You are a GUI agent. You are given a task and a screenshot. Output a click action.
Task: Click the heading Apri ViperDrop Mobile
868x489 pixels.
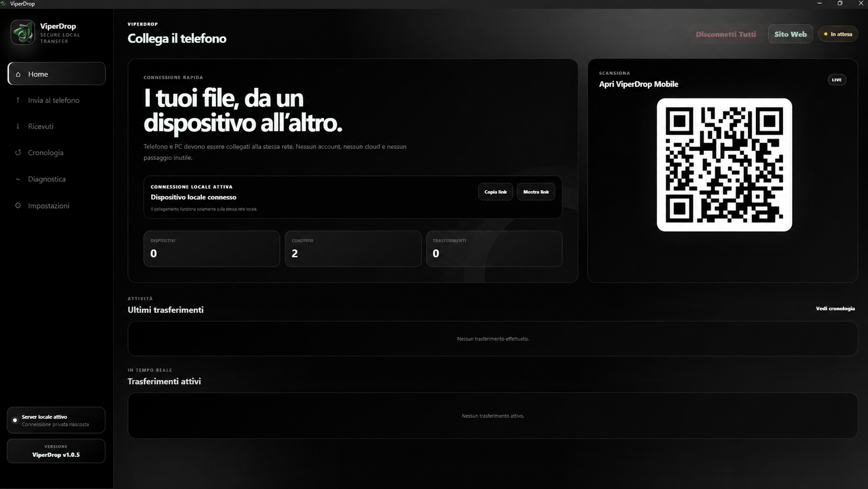639,84
